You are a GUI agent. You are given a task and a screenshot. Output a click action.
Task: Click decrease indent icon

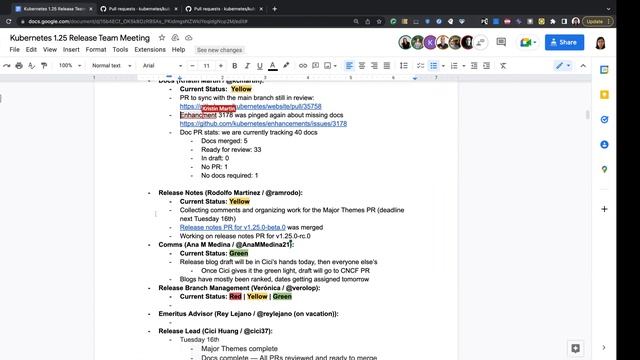tap(474, 66)
